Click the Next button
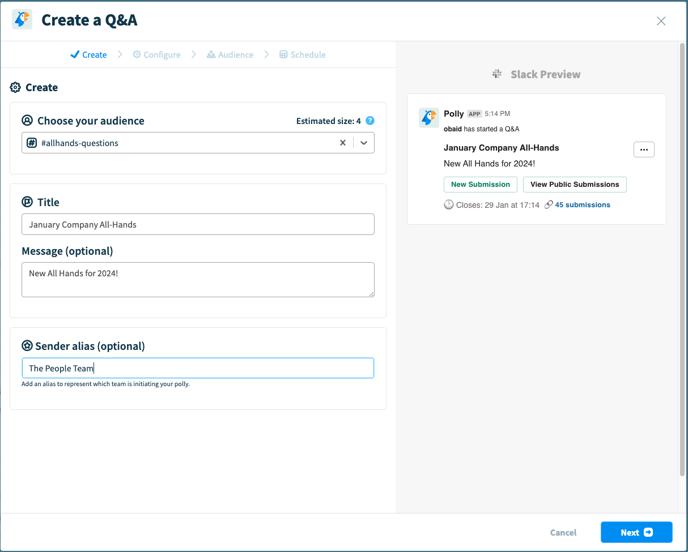688x552 pixels. [636, 532]
